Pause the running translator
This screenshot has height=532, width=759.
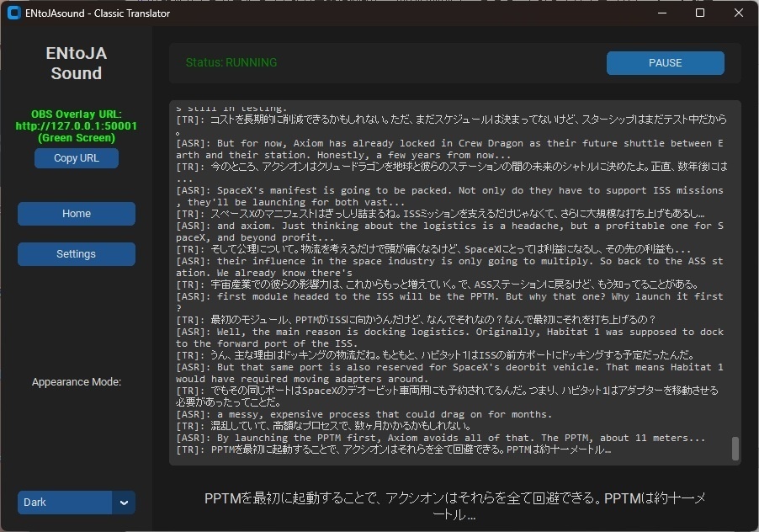pyautogui.click(x=665, y=63)
